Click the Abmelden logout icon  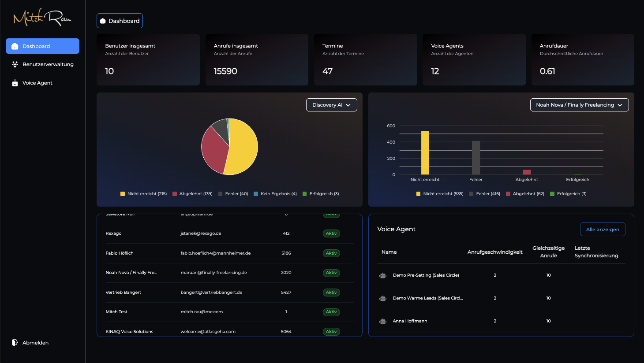(15, 342)
